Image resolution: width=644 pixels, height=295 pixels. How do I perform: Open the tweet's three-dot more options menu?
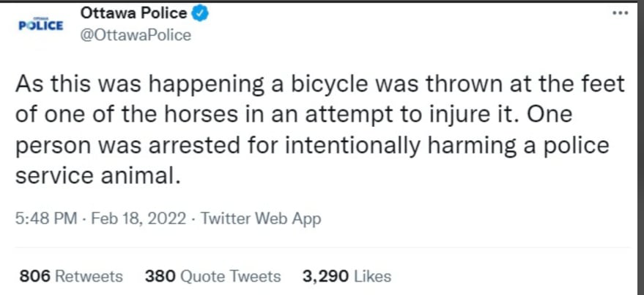pos(620,13)
